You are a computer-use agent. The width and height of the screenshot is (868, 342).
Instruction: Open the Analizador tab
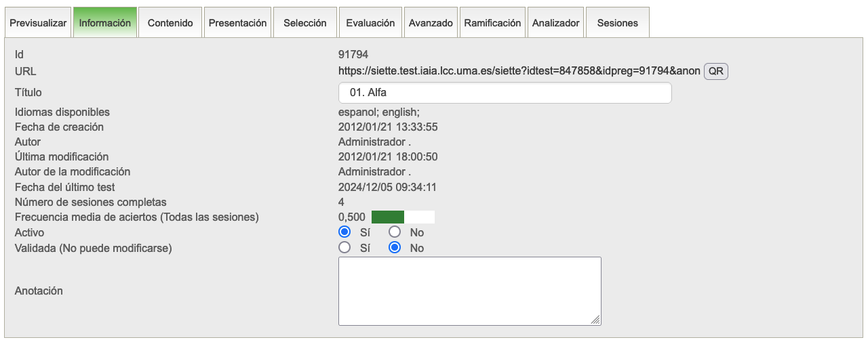tap(555, 23)
